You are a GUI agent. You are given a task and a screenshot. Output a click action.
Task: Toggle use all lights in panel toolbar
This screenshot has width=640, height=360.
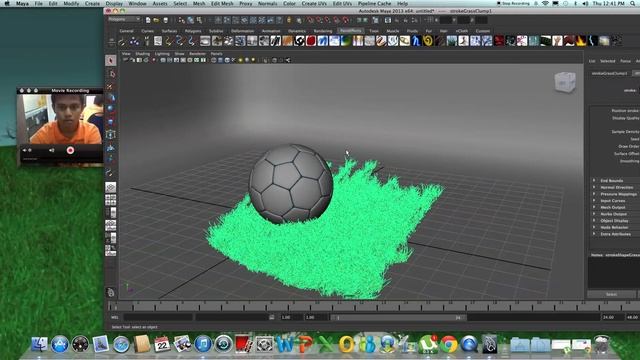(x=240, y=60)
